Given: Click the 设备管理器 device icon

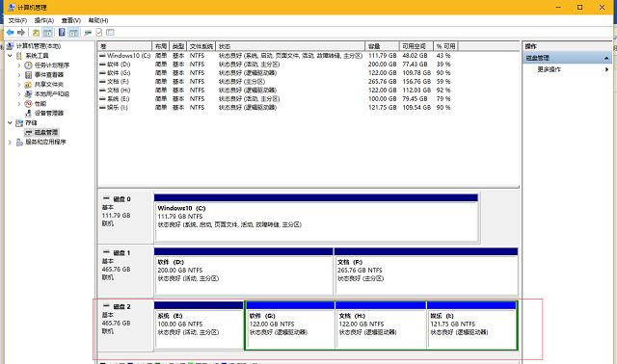Looking at the screenshot, I should 28,114.
